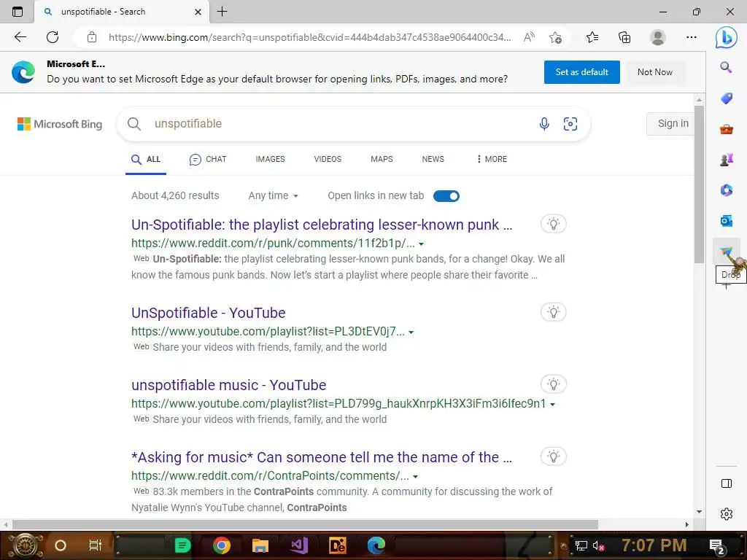Click the vertical page scrollbar thumb
Image resolution: width=747 pixels, height=560 pixels.
699,184
